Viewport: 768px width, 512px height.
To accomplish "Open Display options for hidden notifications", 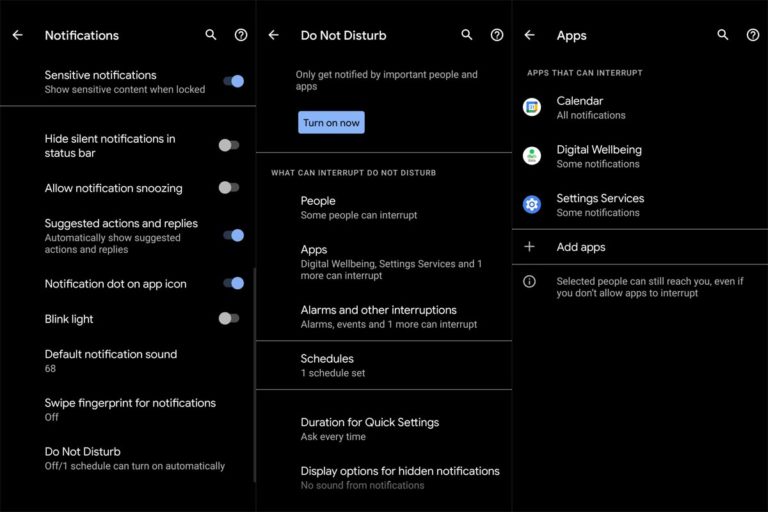I will [384, 478].
